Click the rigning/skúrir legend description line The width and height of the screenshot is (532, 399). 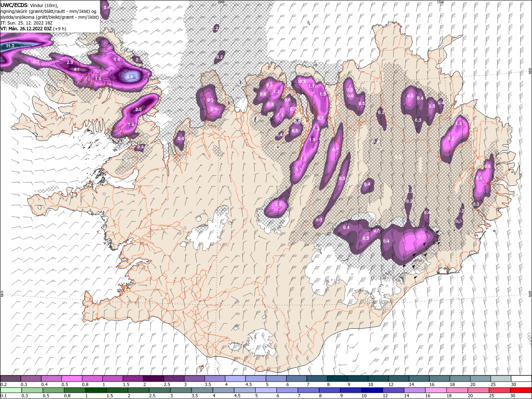48,11
